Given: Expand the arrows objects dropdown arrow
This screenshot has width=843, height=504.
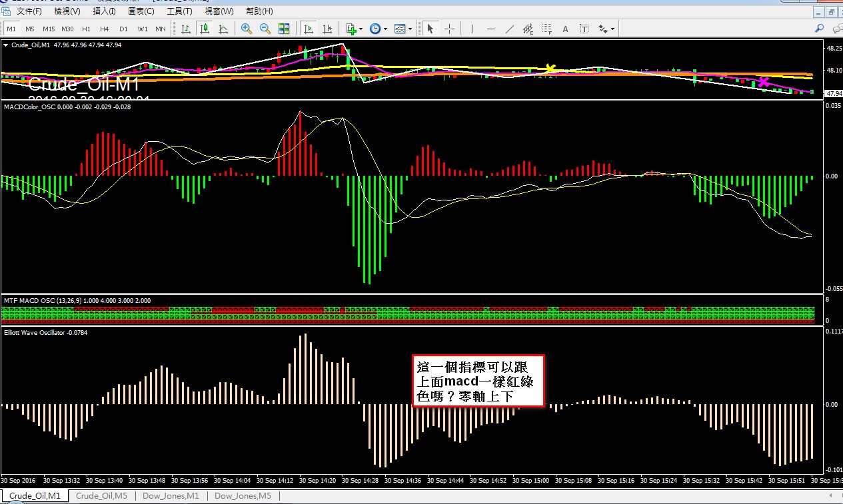Looking at the screenshot, I should pyautogui.click(x=612, y=29).
